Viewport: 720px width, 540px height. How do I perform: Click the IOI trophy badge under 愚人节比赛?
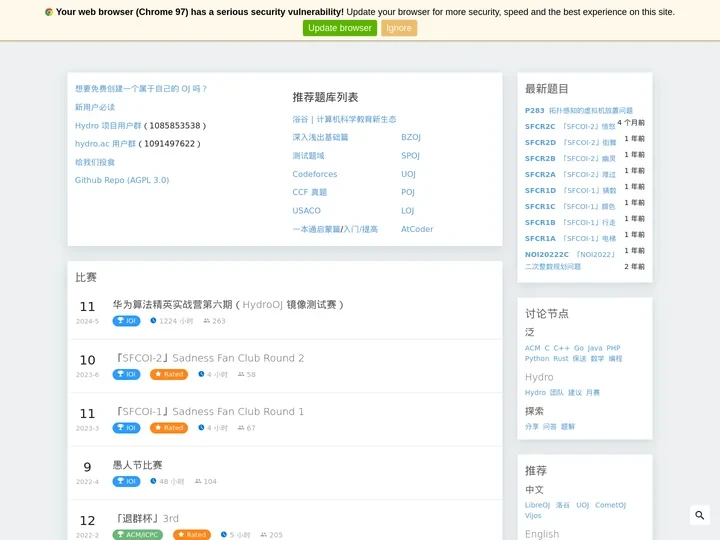click(126, 481)
